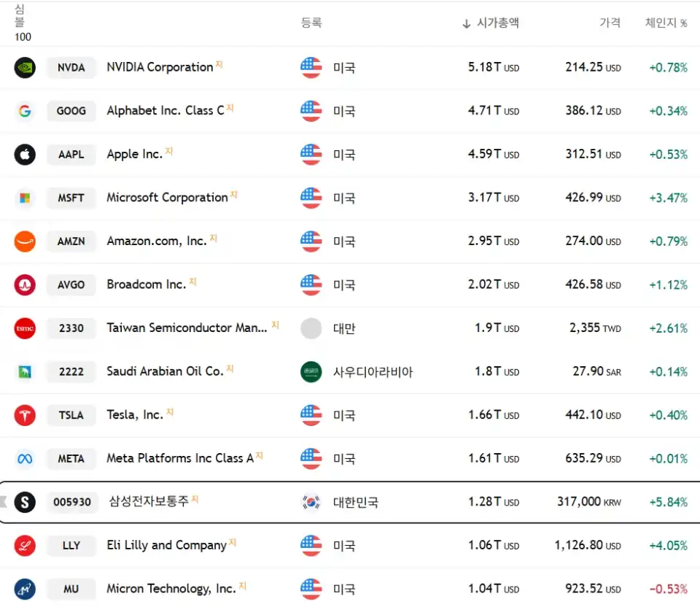Click the tsmc red logo icon

click(x=25, y=328)
